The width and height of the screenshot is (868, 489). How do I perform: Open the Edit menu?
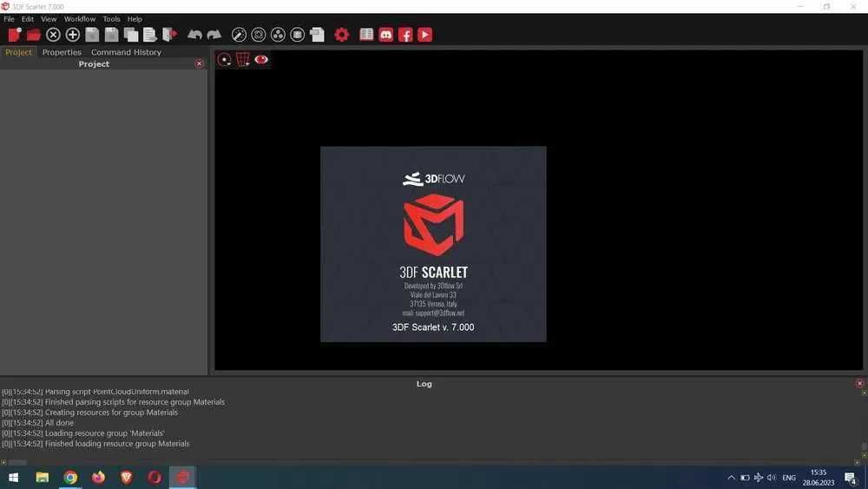point(28,19)
